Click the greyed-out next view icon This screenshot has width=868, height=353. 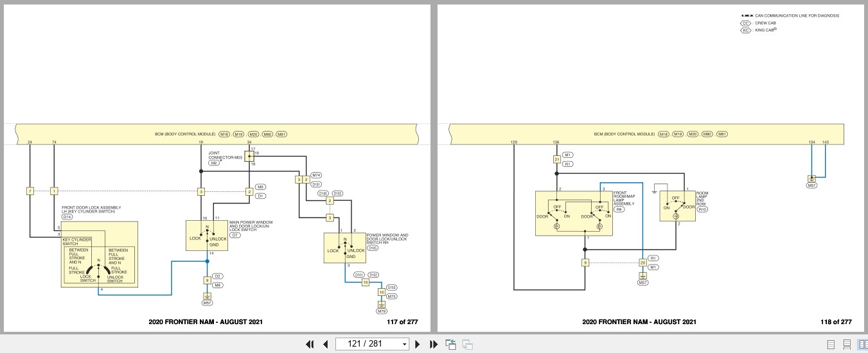(x=467, y=344)
